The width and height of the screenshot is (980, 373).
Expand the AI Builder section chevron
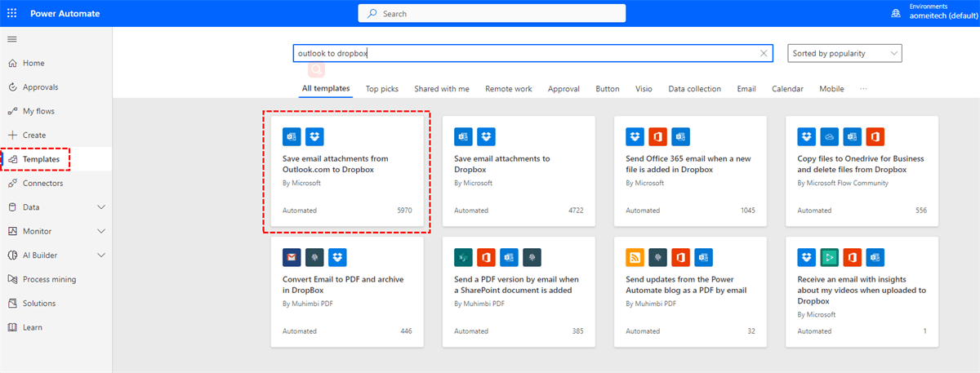101,255
